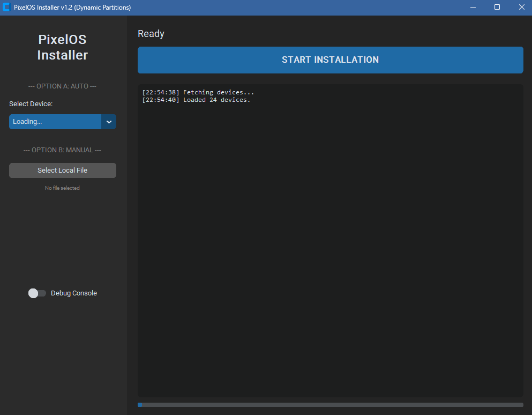Click the installation progress bar

point(330,405)
